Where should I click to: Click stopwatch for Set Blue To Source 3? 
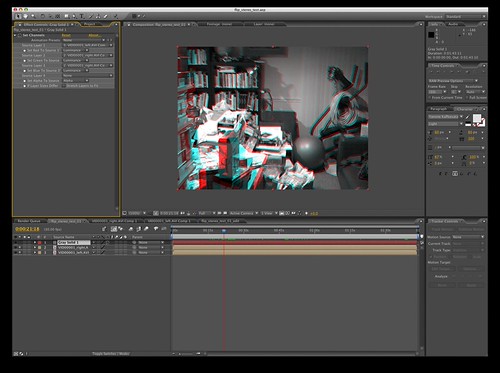24,71
